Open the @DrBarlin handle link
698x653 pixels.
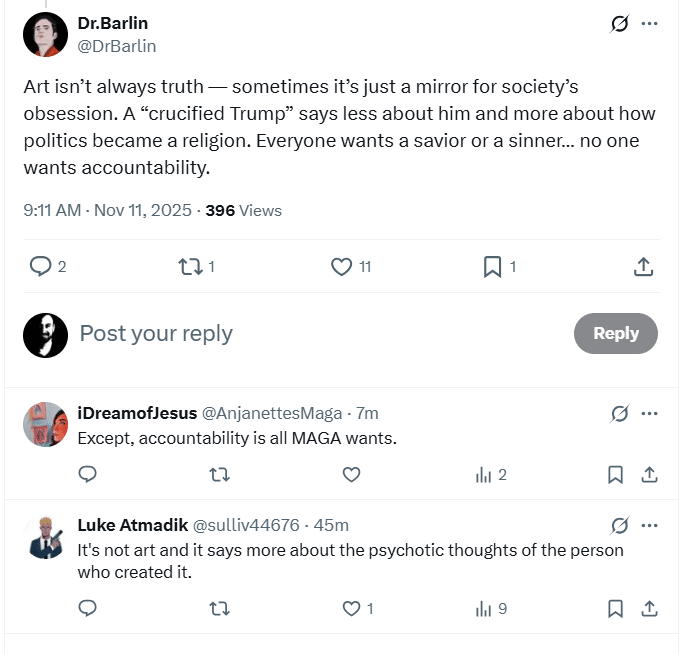116,46
